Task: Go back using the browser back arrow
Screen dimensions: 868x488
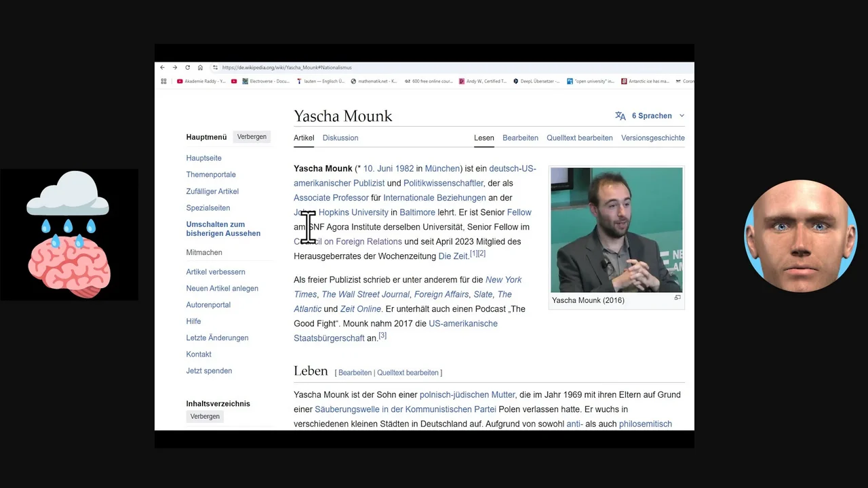Action: point(163,68)
